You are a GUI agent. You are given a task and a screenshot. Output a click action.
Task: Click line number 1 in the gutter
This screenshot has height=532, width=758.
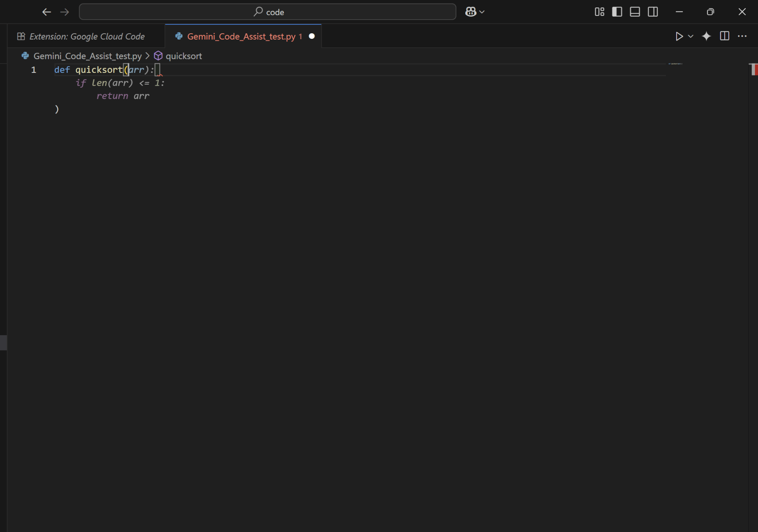click(34, 70)
